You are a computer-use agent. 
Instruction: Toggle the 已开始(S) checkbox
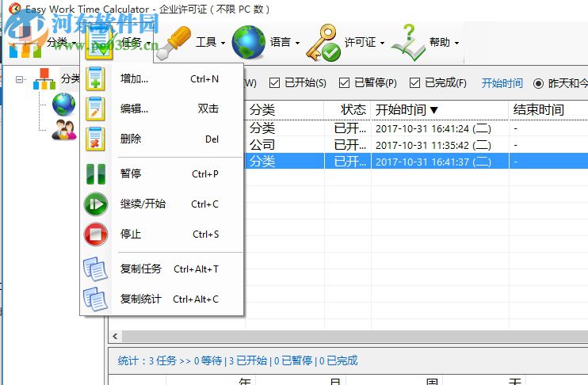pos(274,83)
